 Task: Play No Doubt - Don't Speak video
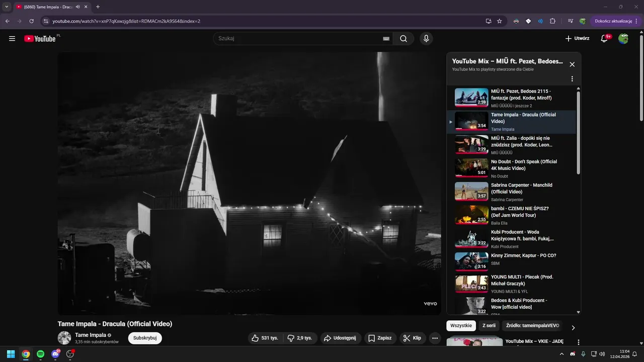(511, 168)
